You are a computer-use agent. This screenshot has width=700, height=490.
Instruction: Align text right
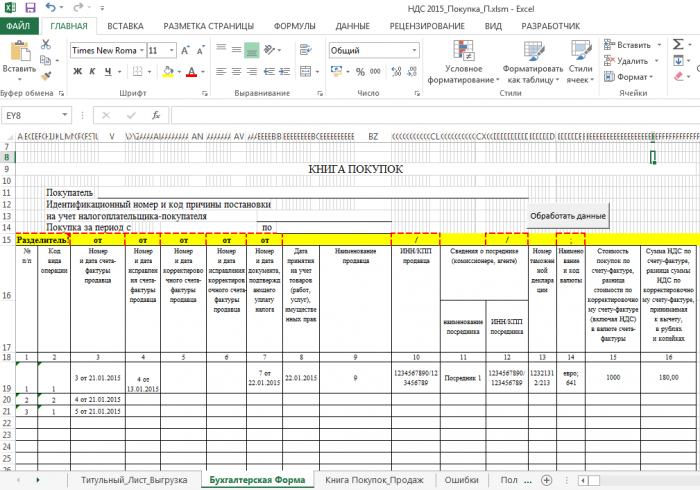tap(252, 71)
